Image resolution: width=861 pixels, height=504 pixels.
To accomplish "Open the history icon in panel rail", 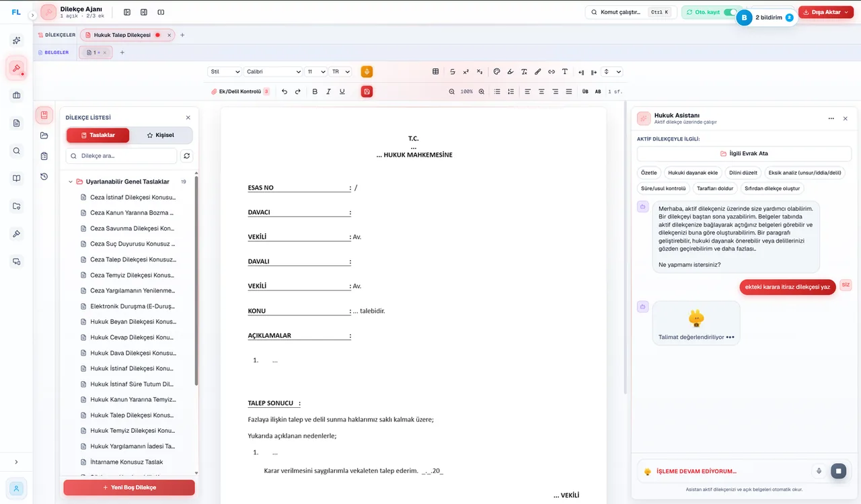I will (44, 177).
